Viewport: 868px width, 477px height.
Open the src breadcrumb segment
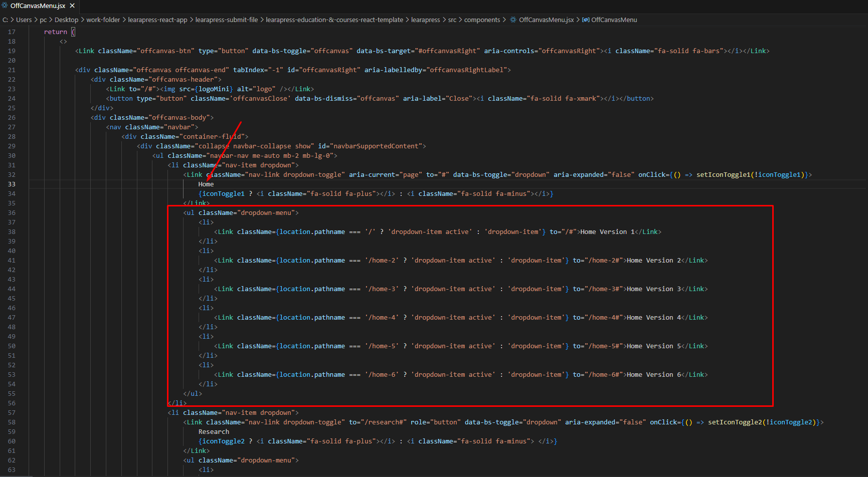point(452,20)
